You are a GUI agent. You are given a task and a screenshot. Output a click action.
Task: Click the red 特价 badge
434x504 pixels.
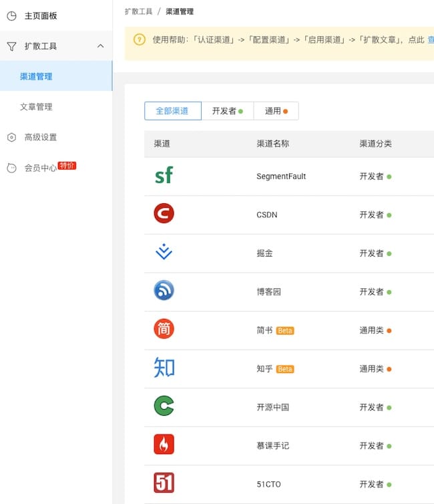pos(67,166)
